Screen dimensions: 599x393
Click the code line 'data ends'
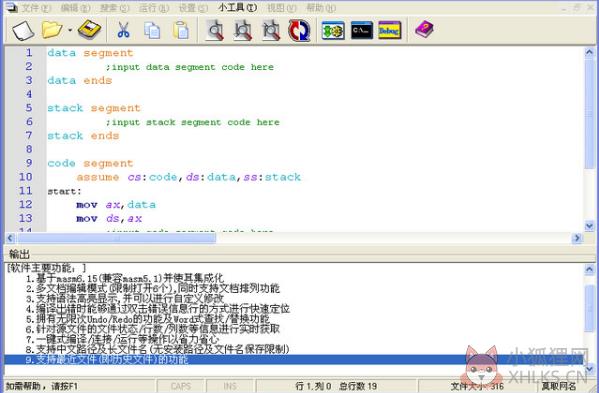click(x=79, y=81)
